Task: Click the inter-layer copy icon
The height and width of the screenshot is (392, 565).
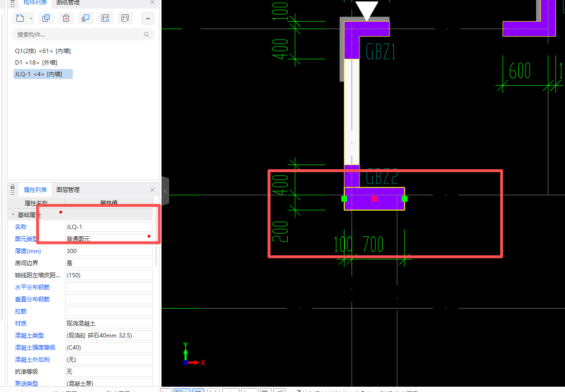Action: pos(85,18)
